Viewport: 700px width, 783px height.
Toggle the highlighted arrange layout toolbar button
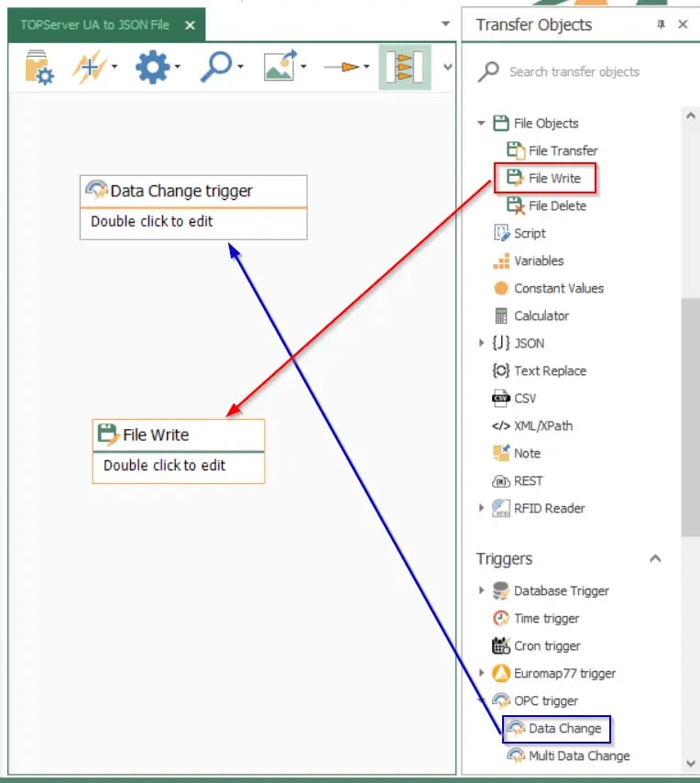(405, 67)
